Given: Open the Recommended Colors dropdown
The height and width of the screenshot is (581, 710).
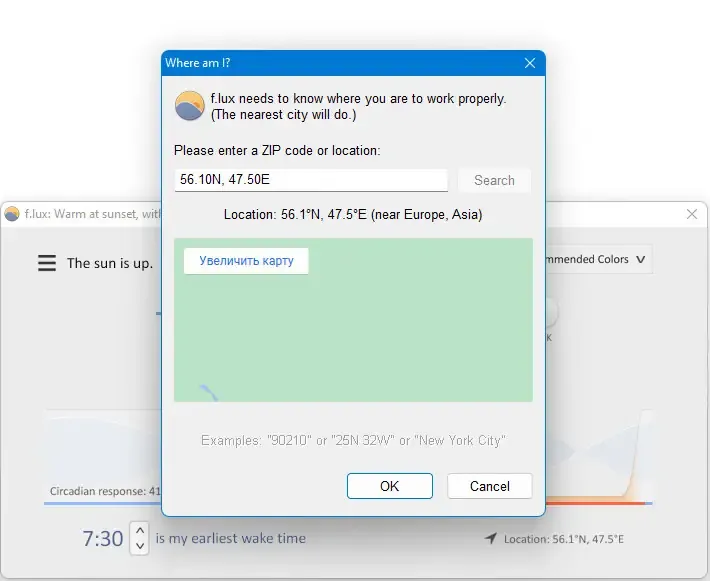Looking at the screenshot, I should click(598, 259).
